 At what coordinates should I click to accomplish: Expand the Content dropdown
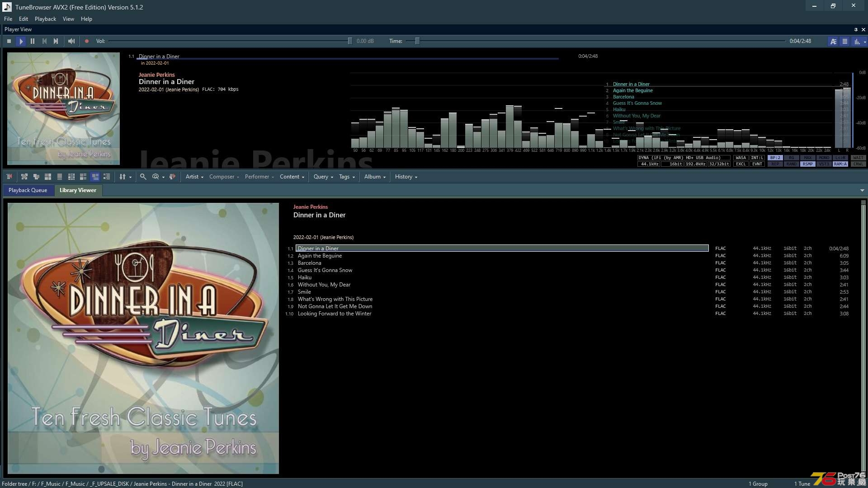292,177
